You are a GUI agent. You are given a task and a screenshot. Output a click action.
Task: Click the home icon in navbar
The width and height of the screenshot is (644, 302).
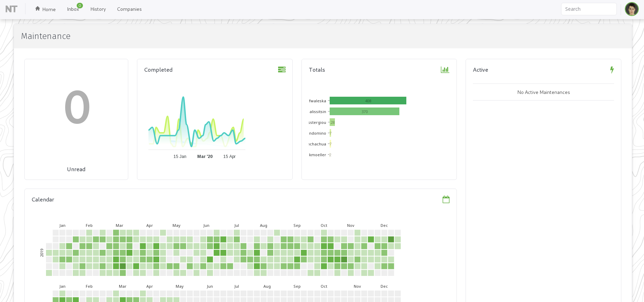[x=38, y=9]
